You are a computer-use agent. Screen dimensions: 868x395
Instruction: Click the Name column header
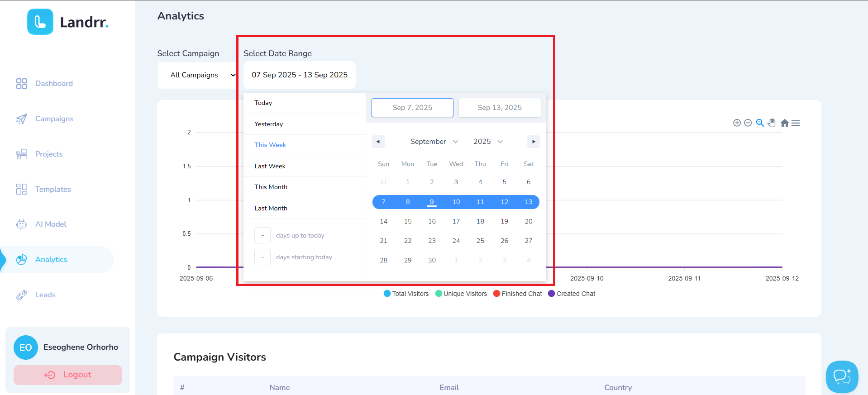tap(280, 387)
